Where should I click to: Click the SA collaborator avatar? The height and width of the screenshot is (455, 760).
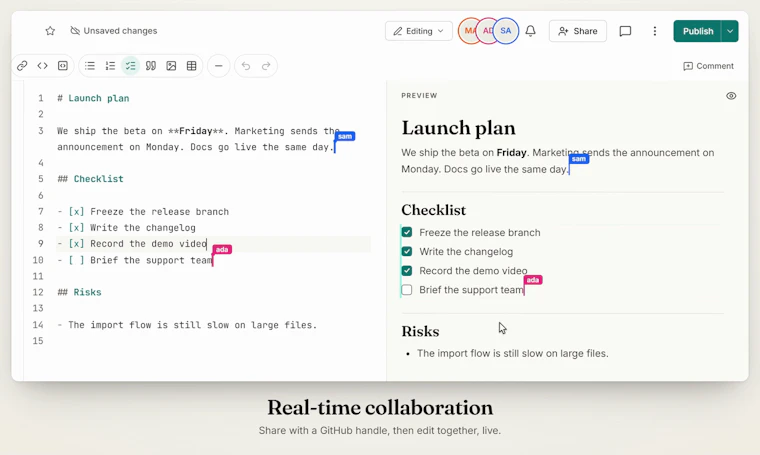pos(506,31)
